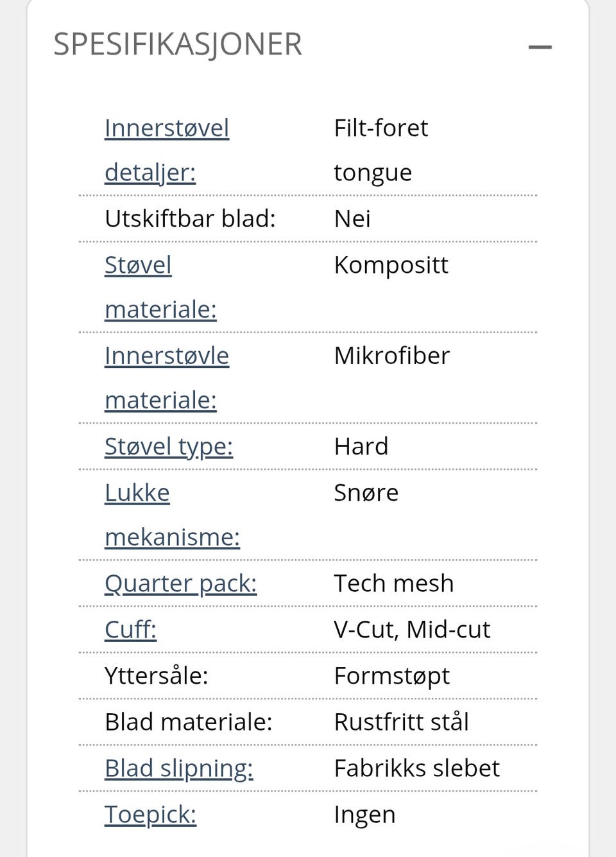616x857 pixels.
Task: Tap the V-Cut, Mid-cut value
Action: point(411,629)
